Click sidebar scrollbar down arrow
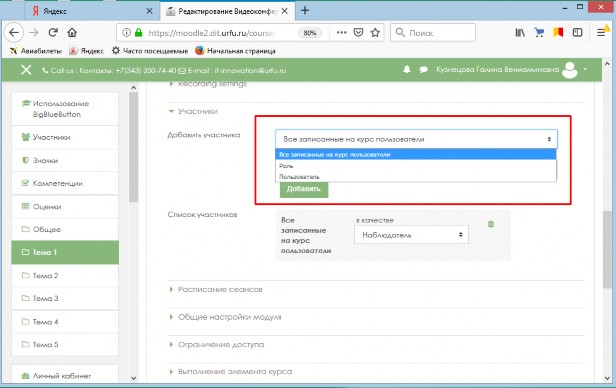 tap(134, 378)
